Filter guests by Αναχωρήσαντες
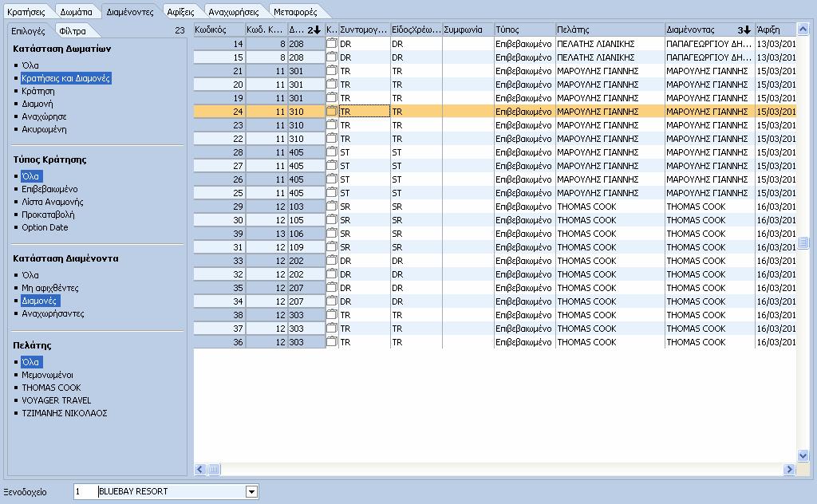This screenshot has width=817, height=504. tap(53, 313)
